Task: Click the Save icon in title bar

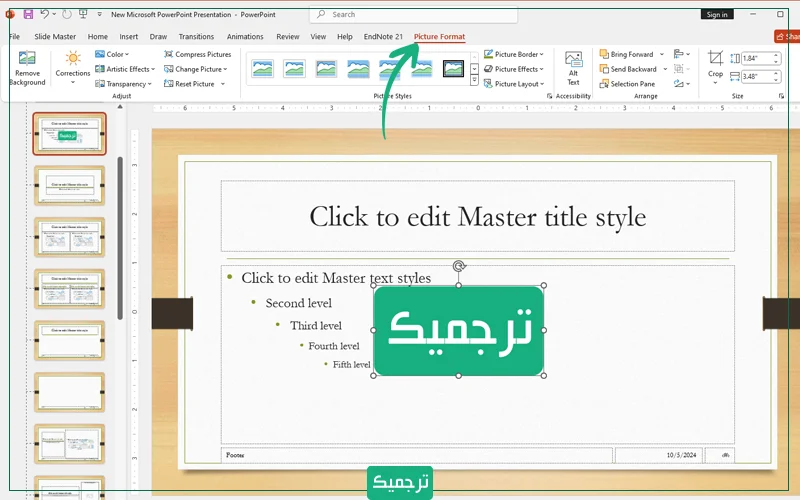Action: point(28,14)
